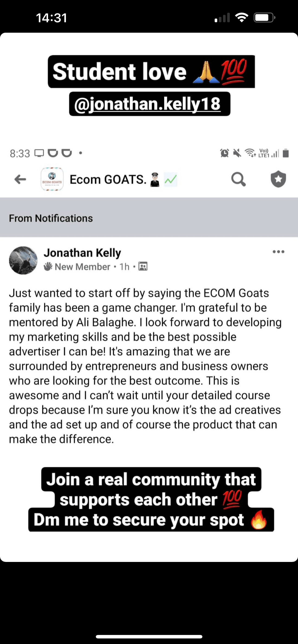View Jonathan Kelly's profile picture
298x644 pixels.
[x=23, y=260]
